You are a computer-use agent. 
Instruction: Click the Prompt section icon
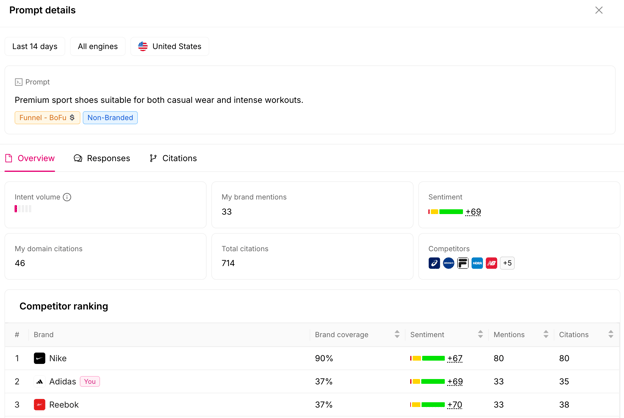[x=19, y=82]
